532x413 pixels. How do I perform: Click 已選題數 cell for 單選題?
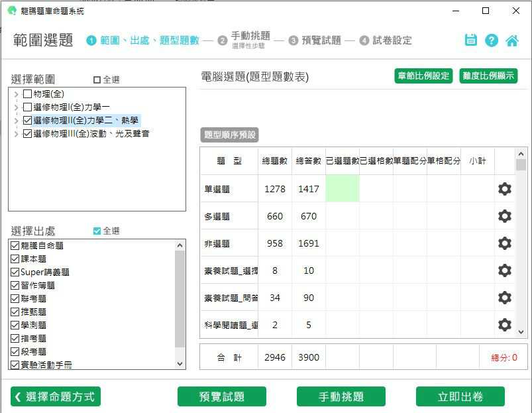tap(343, 189)
